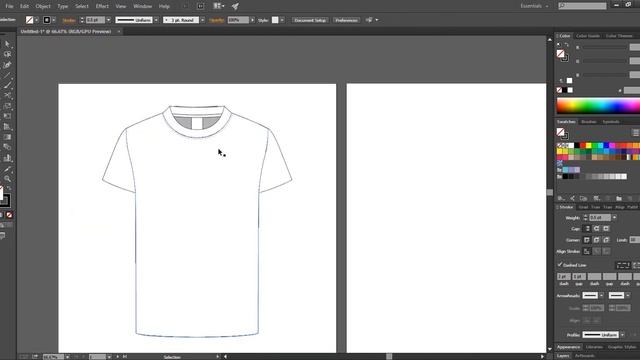Open the Weight dropdown in Stroke panel

(x=614, y=218)
